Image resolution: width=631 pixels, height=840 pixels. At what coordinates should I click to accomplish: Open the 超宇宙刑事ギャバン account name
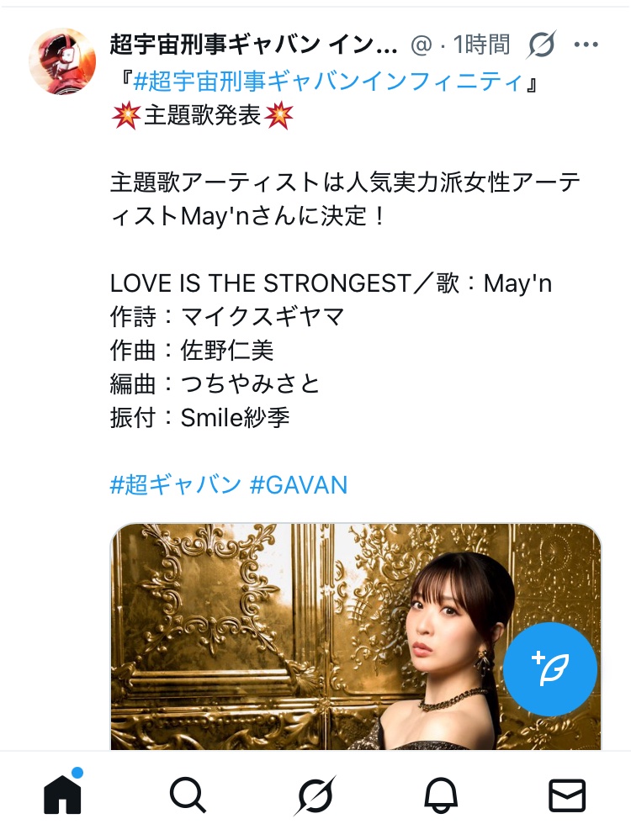tap(253, 45)
